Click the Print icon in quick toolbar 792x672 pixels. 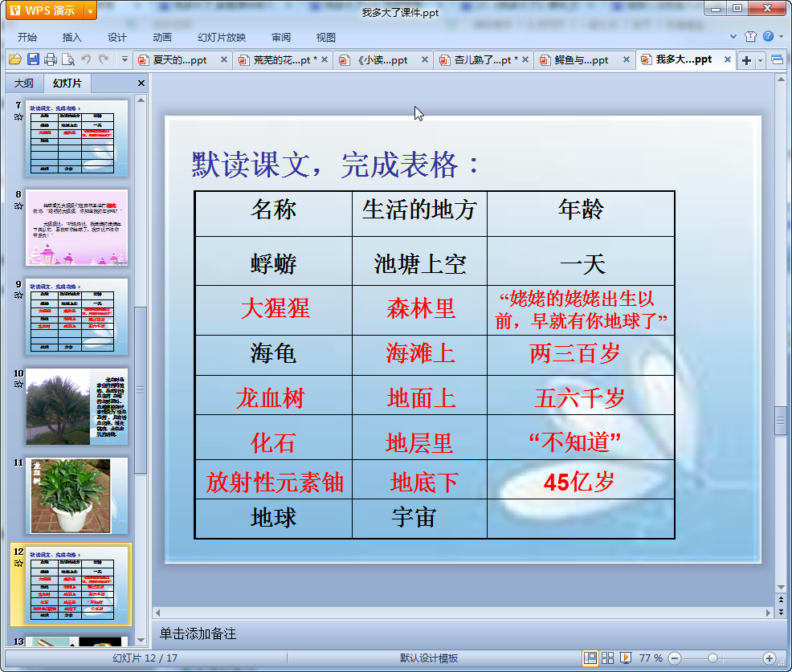51,59
